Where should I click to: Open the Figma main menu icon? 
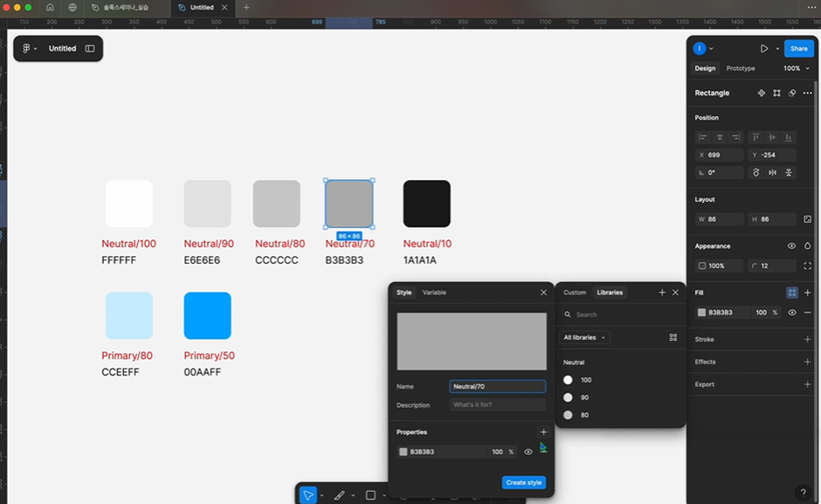click(26, 48)
